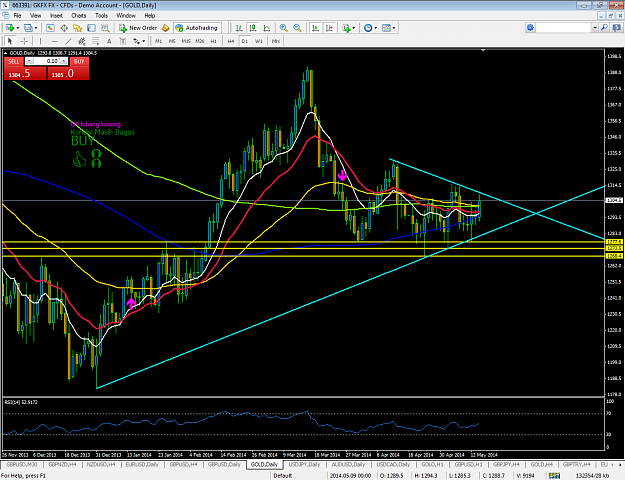Screen dimensions: 625x480
Task: Open the Help menu
Action: [149, 16]
